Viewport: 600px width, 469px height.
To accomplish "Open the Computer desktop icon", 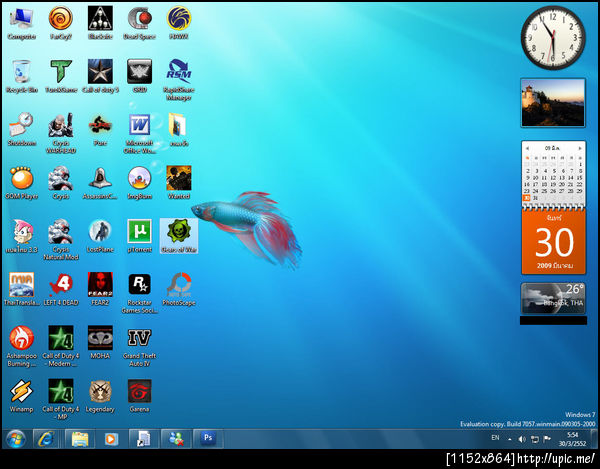I will pos(21,23).
